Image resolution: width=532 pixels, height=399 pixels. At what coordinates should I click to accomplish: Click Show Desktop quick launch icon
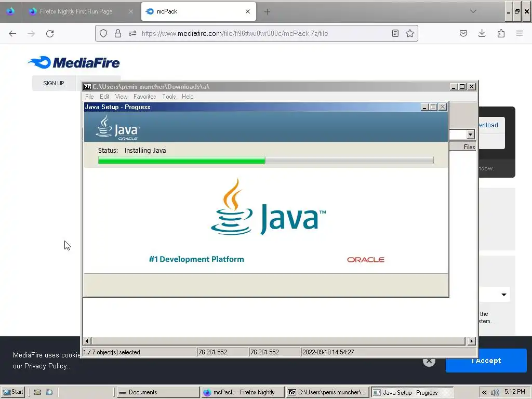(x=37, y=392)
